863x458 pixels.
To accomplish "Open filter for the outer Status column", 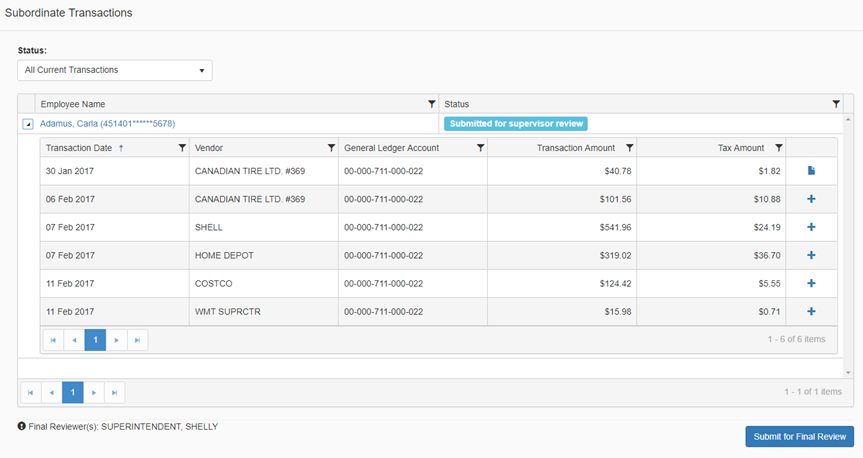I will tap(835, 104).
